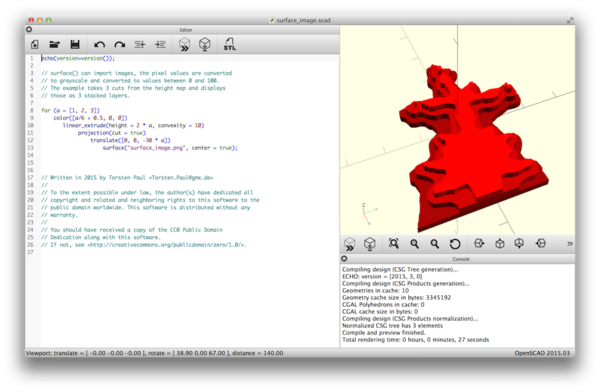Click the 'those as 3 stacked layers' comment
Viewport: 600px width, 392px height.
[x=85, y=95]
